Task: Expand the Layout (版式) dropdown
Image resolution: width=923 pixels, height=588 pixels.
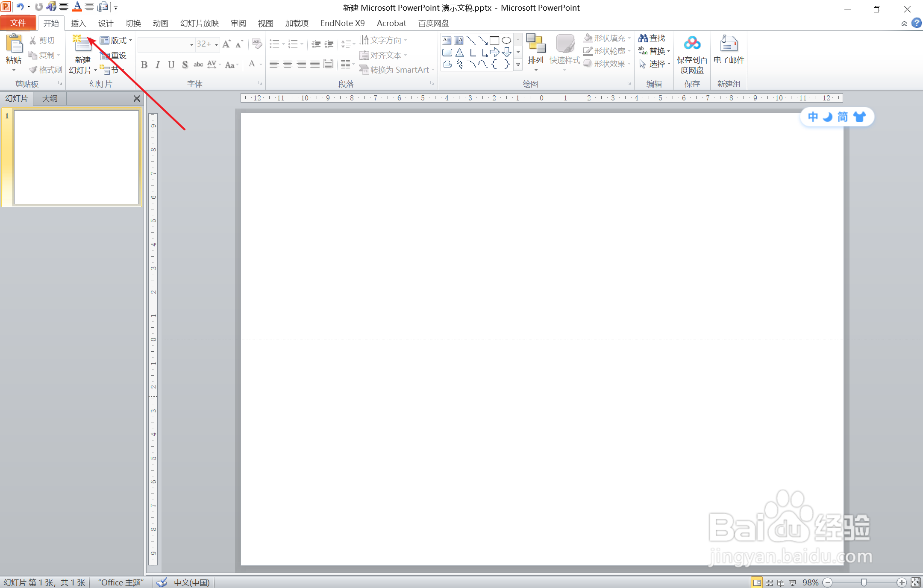Action: (130, 41)
